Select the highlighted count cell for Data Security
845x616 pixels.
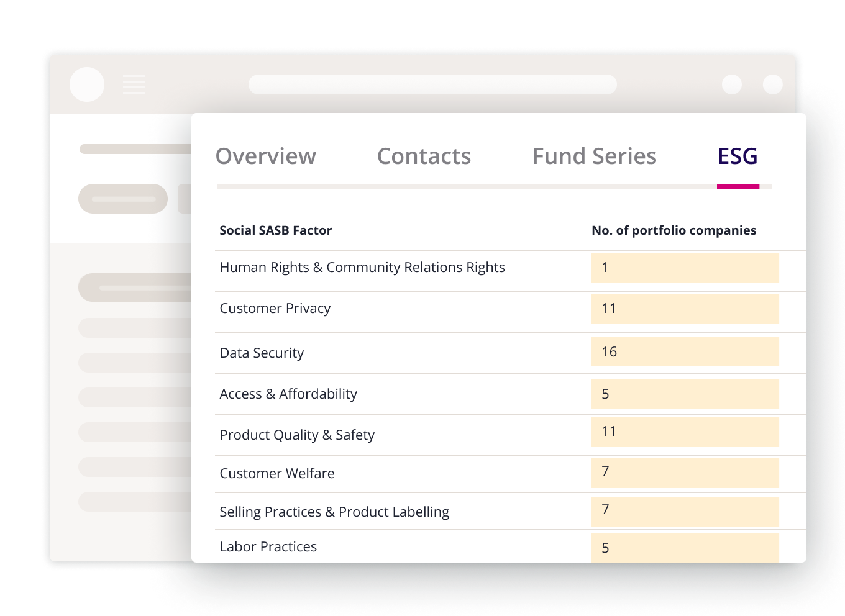click(685, 351)
